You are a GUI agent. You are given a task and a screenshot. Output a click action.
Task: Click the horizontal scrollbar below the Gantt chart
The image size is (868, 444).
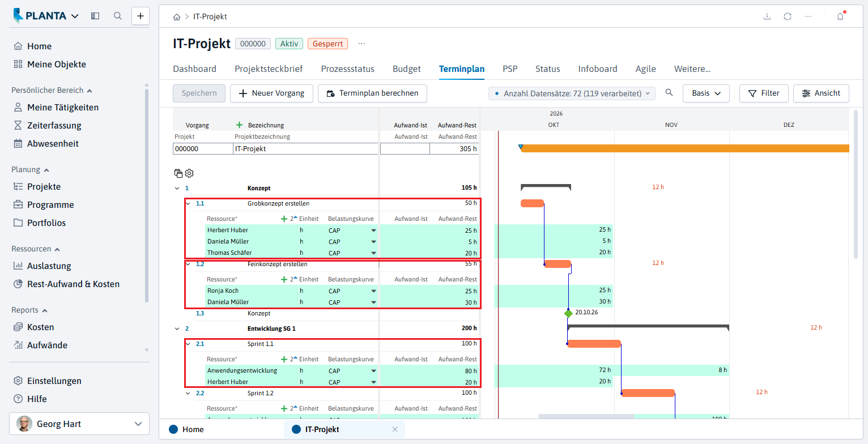(586, 416)
